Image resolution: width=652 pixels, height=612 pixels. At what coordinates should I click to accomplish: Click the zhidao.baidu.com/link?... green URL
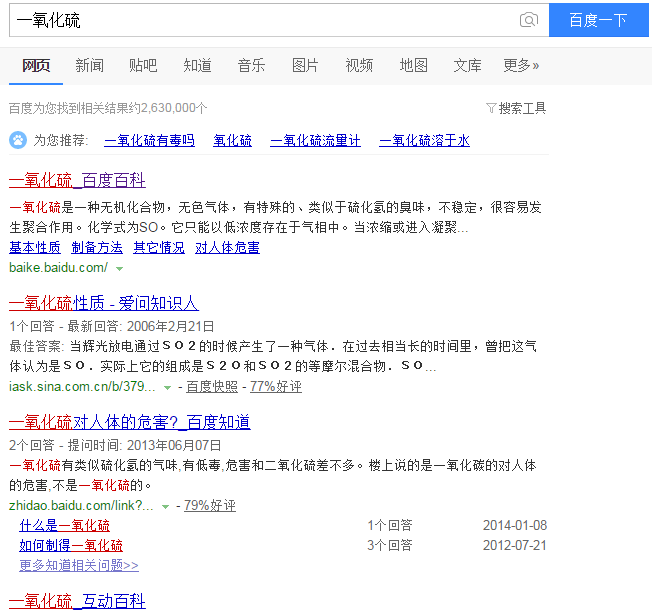(82, 506)
